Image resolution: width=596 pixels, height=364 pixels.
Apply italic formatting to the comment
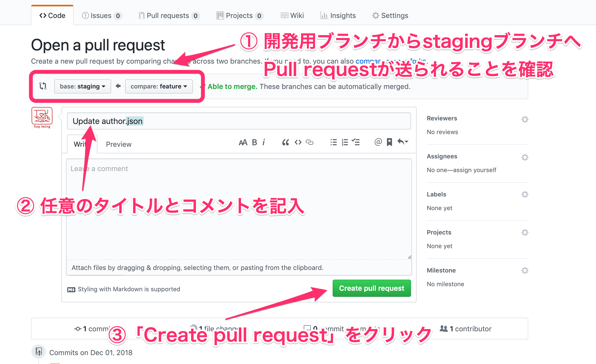(264, 142)
